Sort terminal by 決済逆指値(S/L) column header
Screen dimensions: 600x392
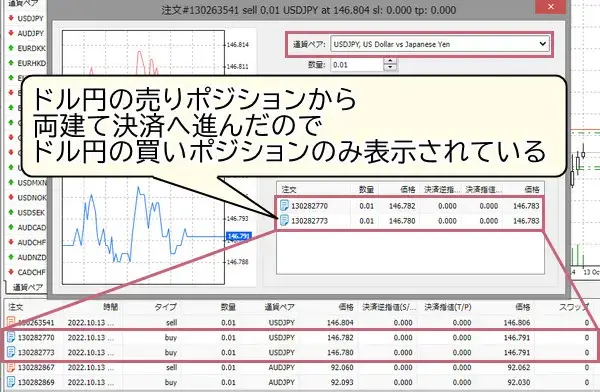[x=389, y=307]
